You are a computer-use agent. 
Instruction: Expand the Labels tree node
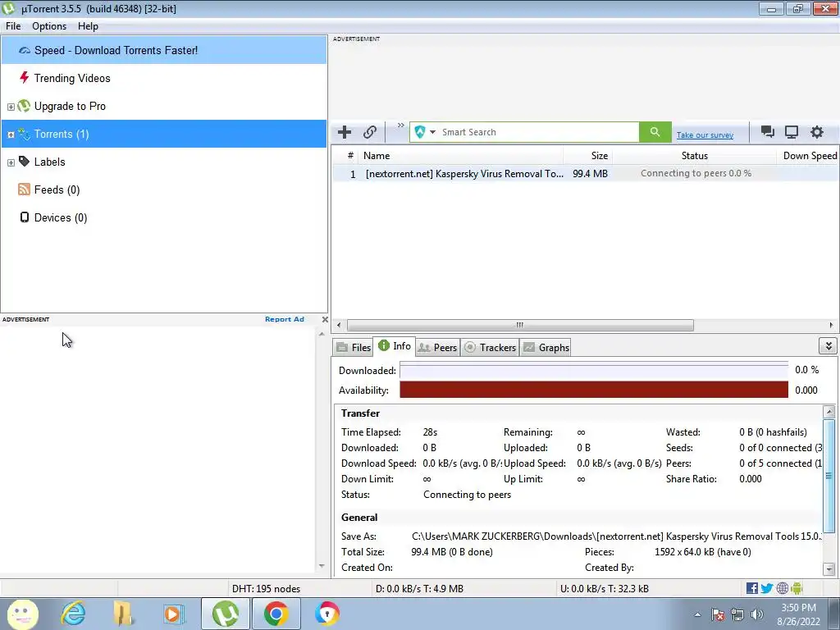[11, 162]
